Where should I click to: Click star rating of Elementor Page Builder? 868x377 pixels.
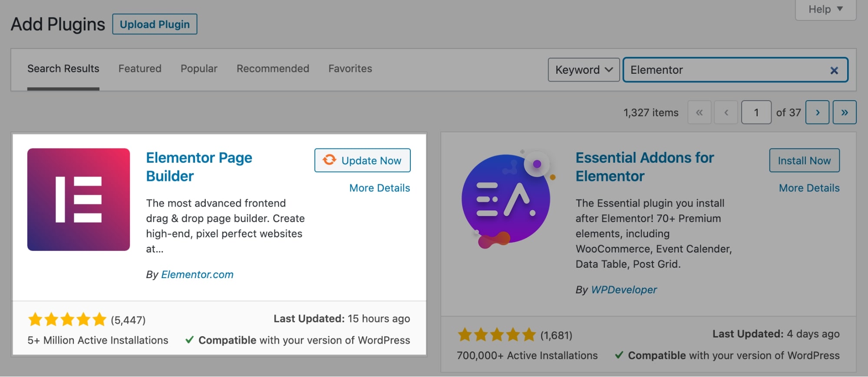(67, 320)
